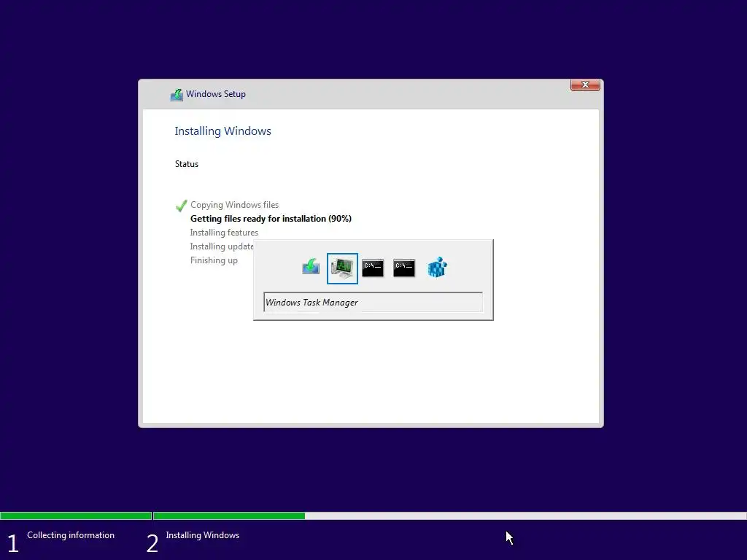Click the Collecting information progress bar segment

pos(76,516)
